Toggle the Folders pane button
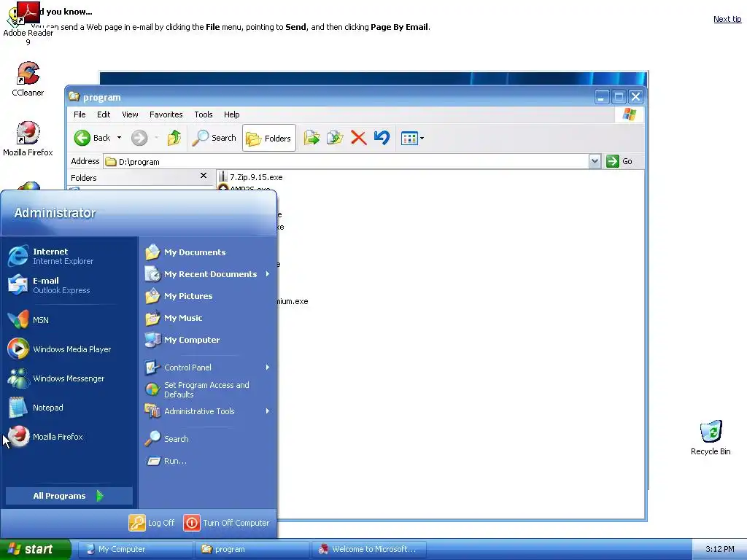Viewport: 747px width, 560px height. [268, 138]
